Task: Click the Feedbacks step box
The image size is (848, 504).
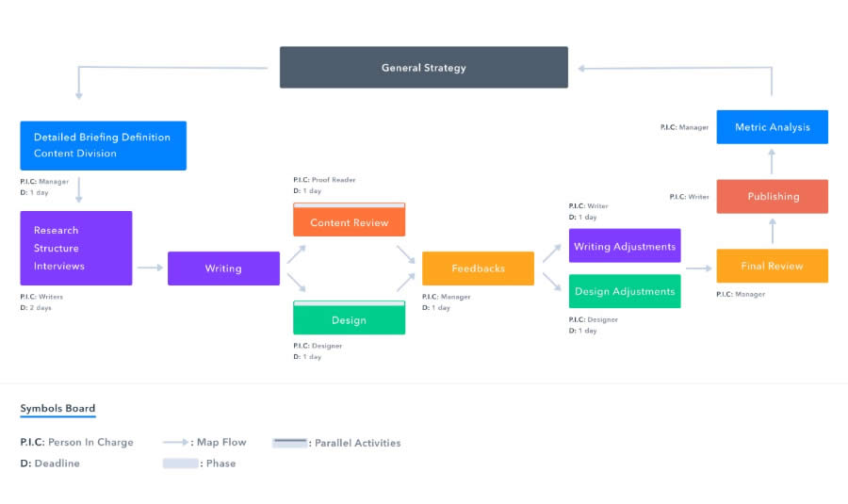Action: (x=478, y=268)
